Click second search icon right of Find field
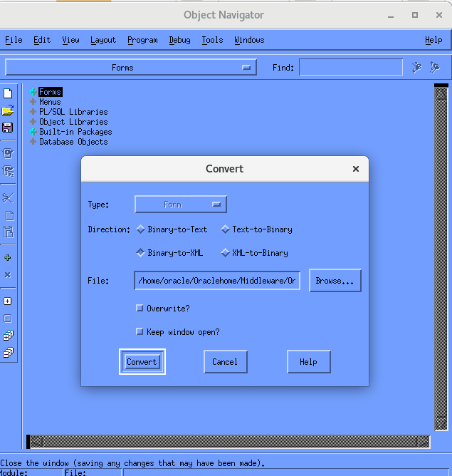 (435, 67)
